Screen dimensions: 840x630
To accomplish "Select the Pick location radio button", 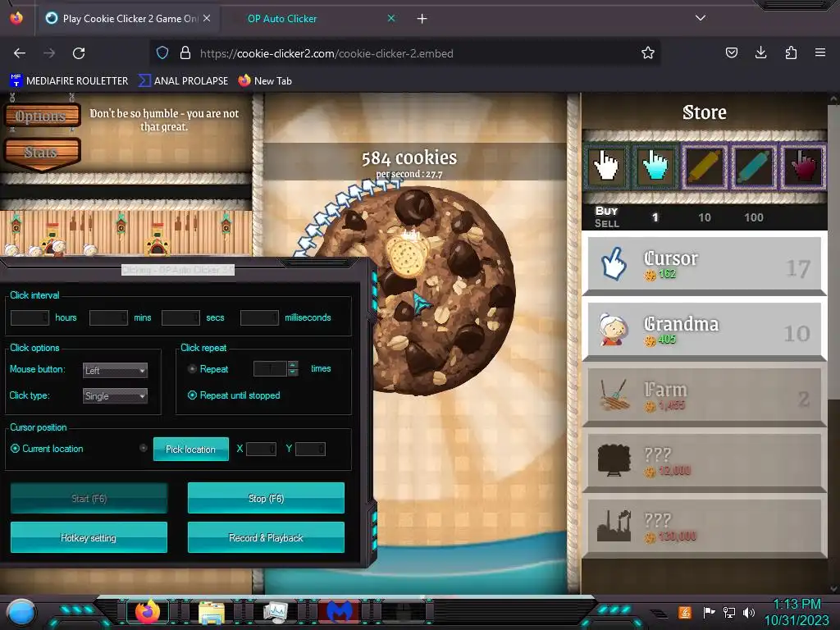I will tap(143, 448).
